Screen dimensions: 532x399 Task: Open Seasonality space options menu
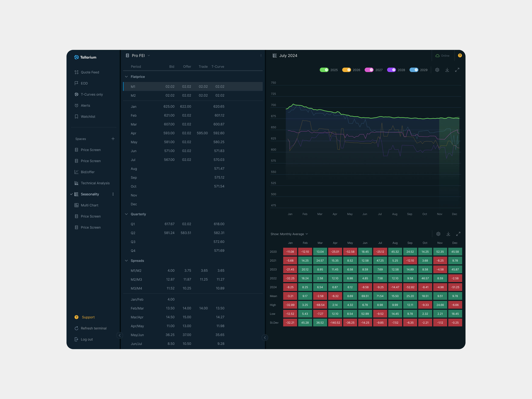point(113,194)
